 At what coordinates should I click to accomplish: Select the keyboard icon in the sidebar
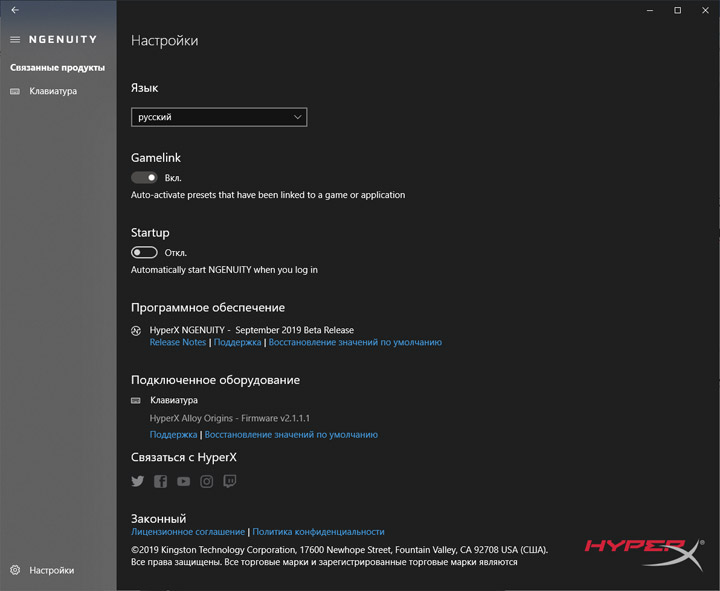click(x=15, y=91)
